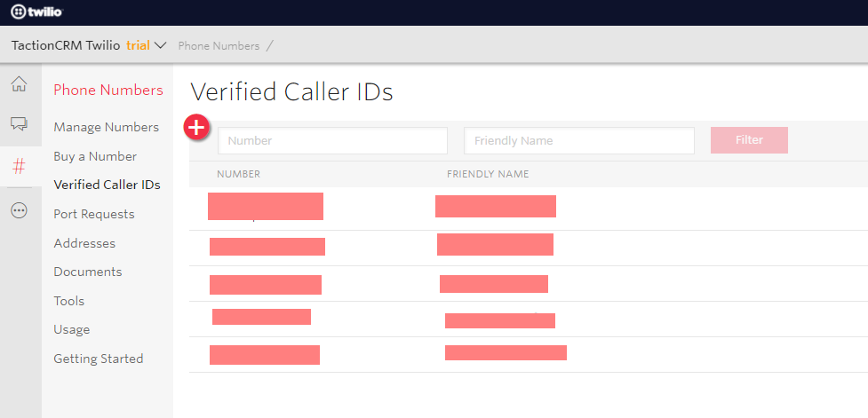
Task: Focus the Number filter field
Action: point(332,140)
